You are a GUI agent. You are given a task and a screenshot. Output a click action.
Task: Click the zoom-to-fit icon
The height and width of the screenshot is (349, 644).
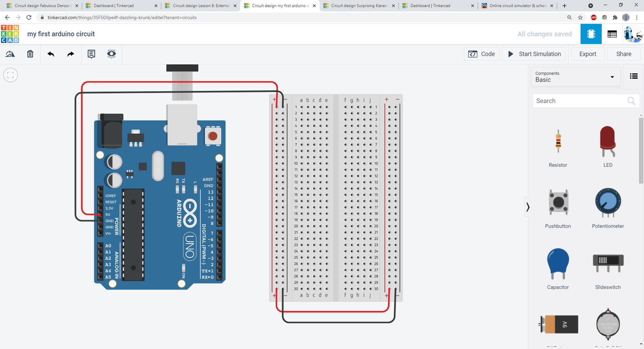tap(10, 75)
